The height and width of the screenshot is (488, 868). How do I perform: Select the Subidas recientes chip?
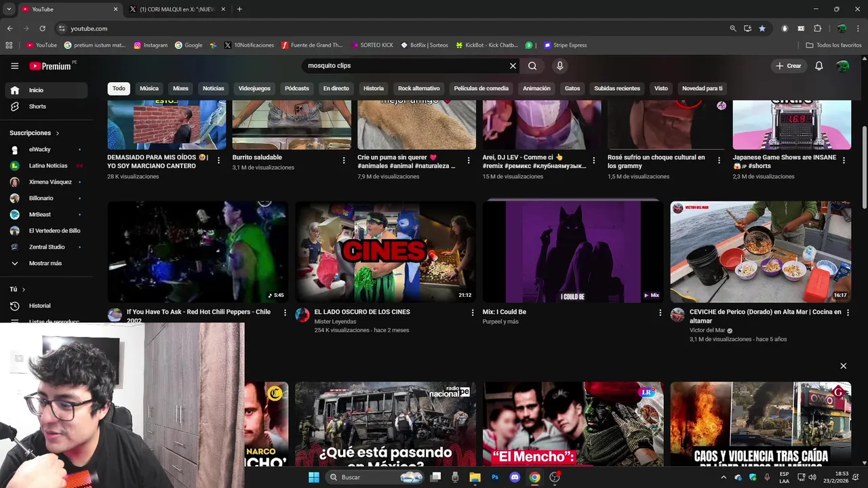click(617, 88)
